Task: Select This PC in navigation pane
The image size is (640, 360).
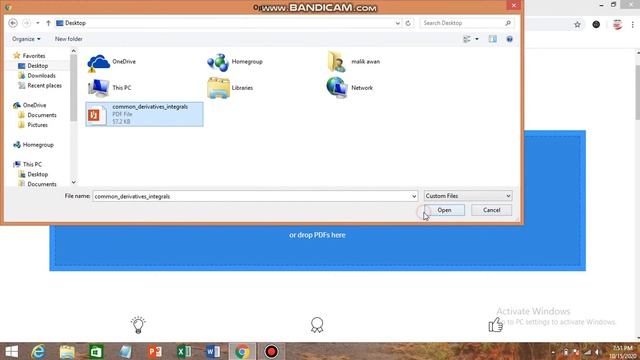Action: pyautogui.click(x=28, y=164)
